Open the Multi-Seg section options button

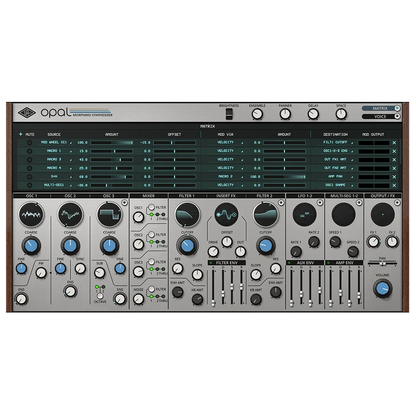point(359,202)
